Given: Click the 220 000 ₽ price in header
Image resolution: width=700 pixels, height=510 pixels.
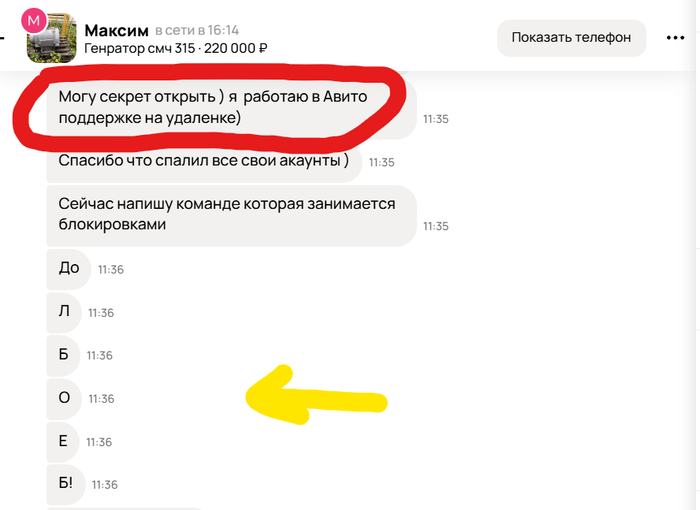Looking at the screenshot, I should pyautogui.click(x=236, y=48).
